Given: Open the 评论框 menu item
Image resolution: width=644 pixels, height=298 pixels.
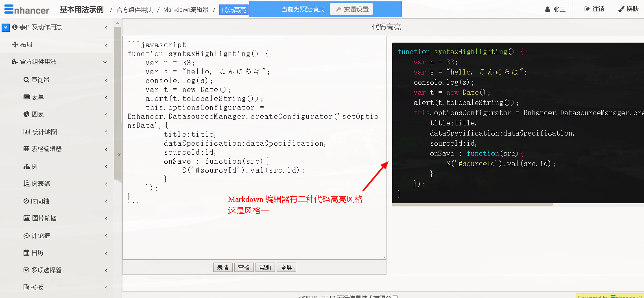Looking at the screenshot, I should coord(57,236).
